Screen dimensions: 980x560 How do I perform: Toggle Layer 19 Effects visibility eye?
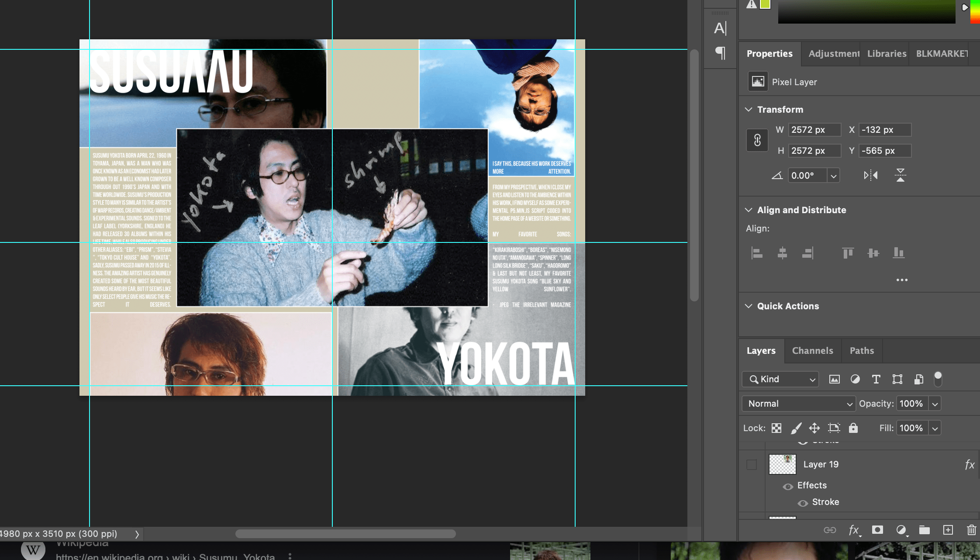(x=788, y=486)
